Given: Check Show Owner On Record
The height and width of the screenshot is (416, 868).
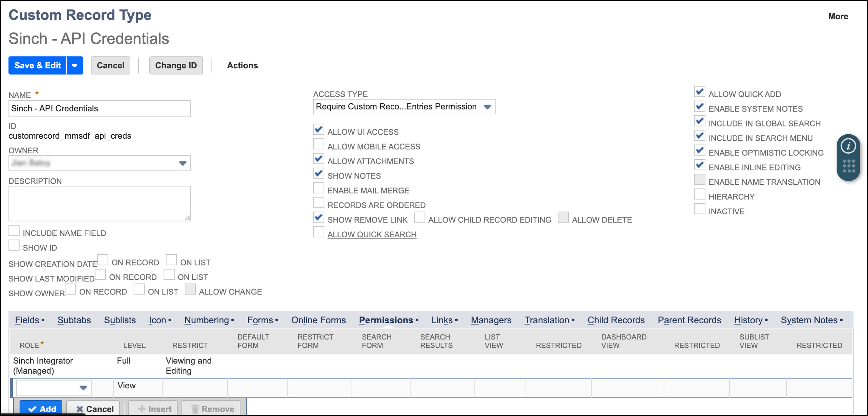Looking at the screenshot, I should (71, 289).
